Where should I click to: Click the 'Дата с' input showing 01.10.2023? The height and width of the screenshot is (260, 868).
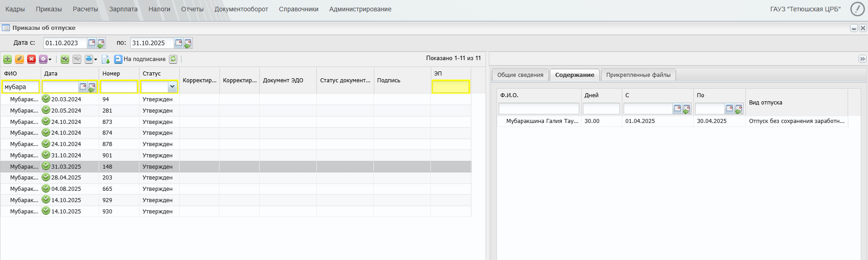[65, 43]
